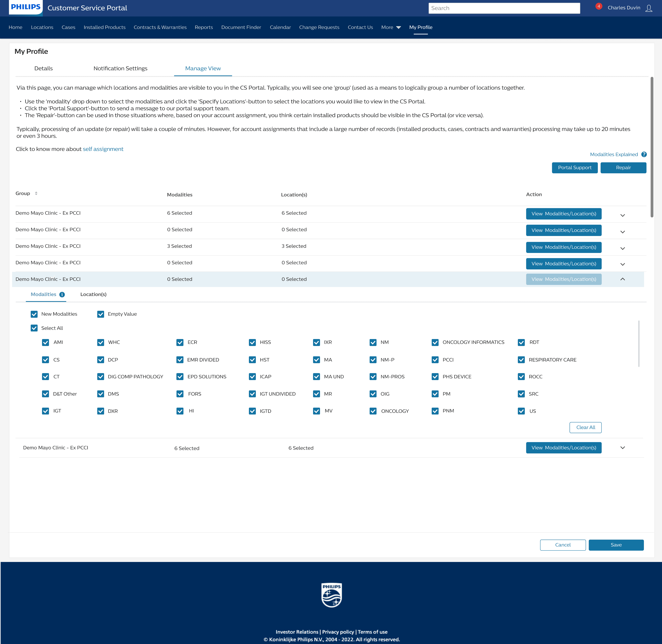Collapse the expanded row with the up chevron
The width and height of the screenshot is (662, 644).
click(622, 279)
